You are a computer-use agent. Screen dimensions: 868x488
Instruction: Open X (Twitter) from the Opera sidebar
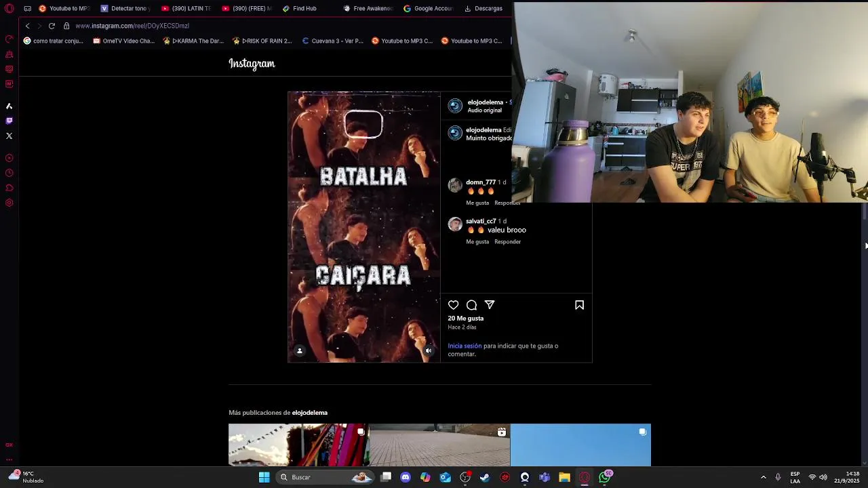tap(9, 136)
